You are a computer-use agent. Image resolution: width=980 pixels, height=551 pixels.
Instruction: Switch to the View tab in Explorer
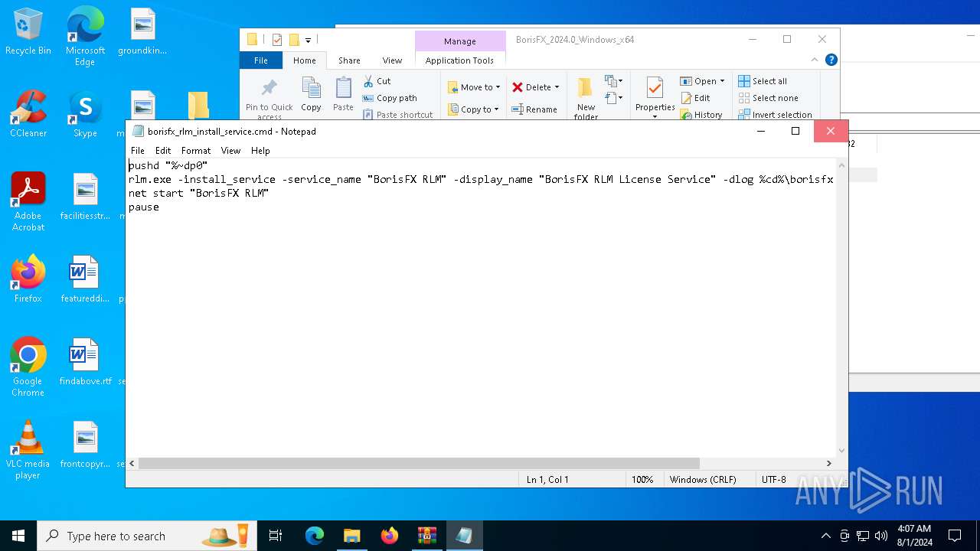(392, 60)
